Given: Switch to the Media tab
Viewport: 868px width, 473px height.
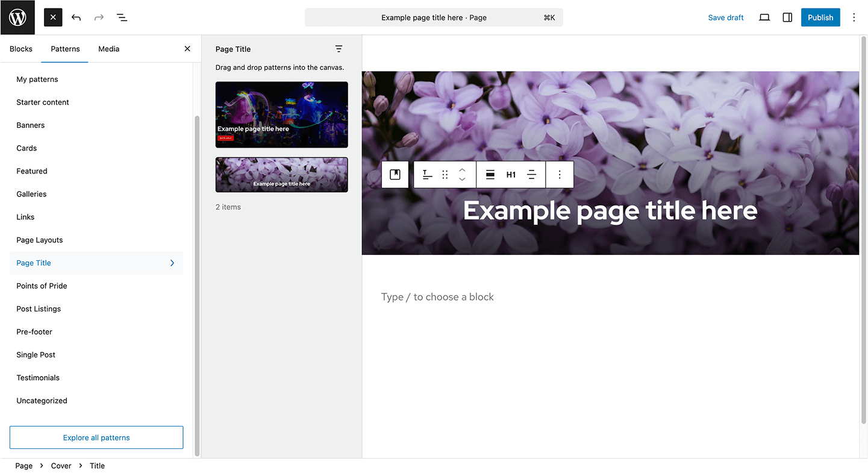Looking at the screenshot, I should click(x=109, y=49).
